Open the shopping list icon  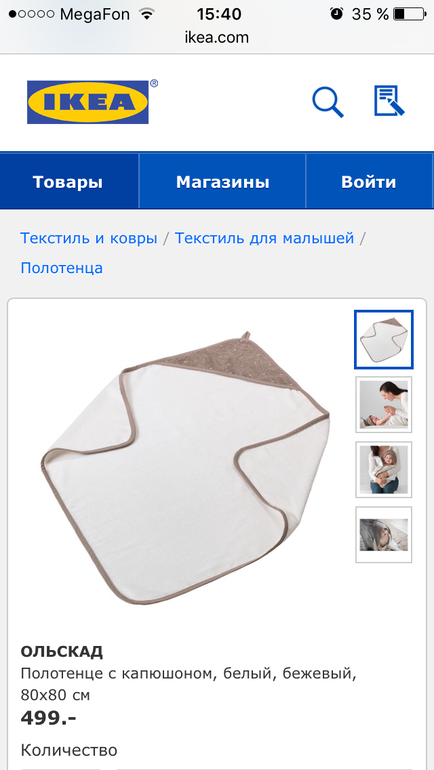point(389,101)
